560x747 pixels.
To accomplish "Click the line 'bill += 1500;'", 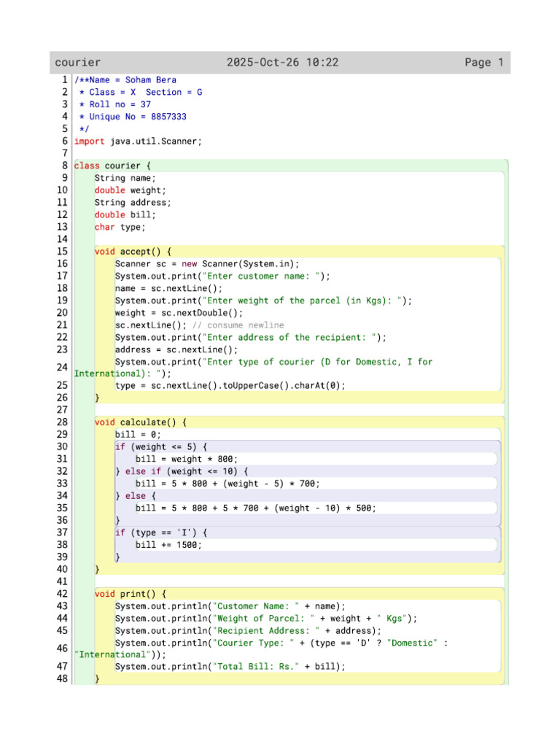I will [x=168, y=545].
